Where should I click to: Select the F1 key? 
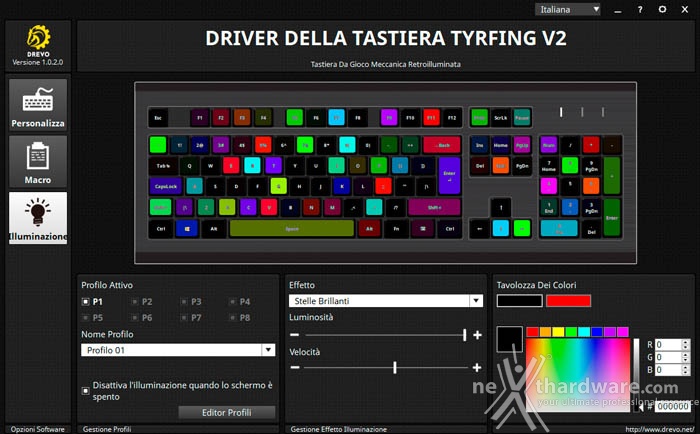(200, 118)
